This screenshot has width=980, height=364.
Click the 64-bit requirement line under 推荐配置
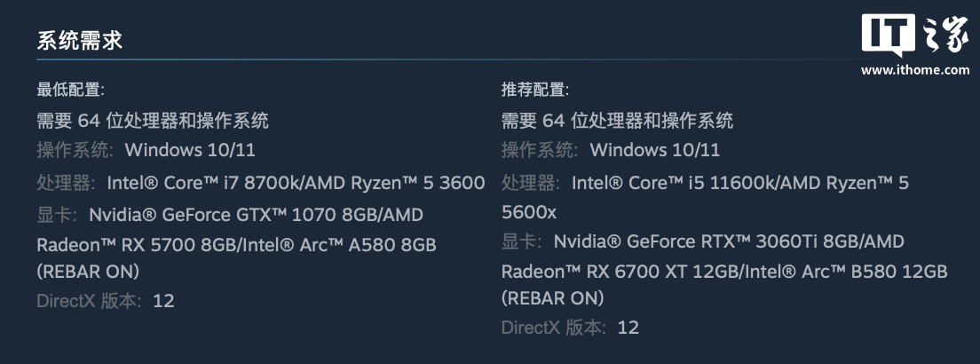617,121
